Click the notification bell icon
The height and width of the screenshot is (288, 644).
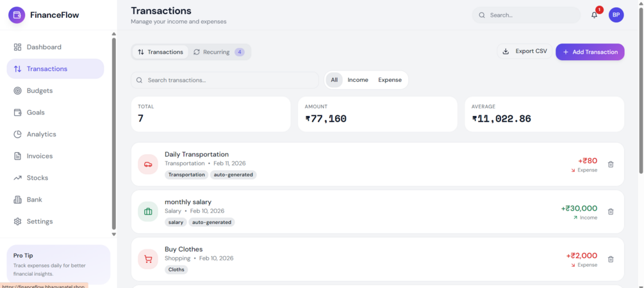pos(594,15)
